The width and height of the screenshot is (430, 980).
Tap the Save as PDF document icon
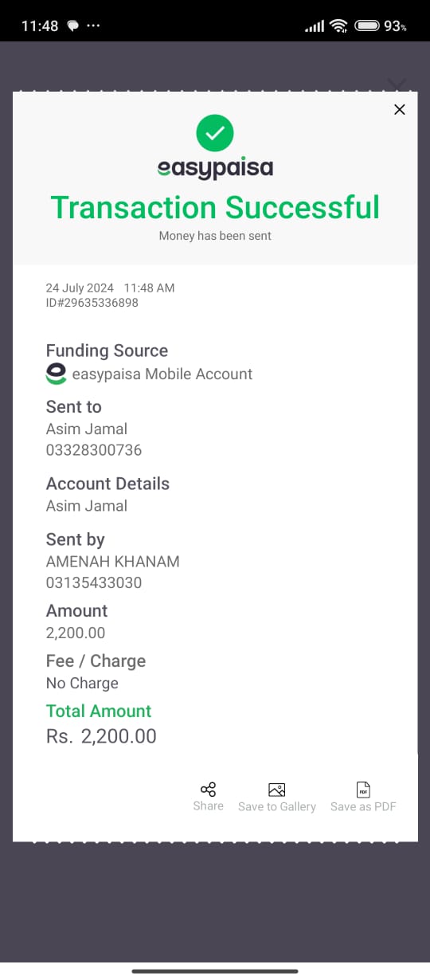click(363, 790)
